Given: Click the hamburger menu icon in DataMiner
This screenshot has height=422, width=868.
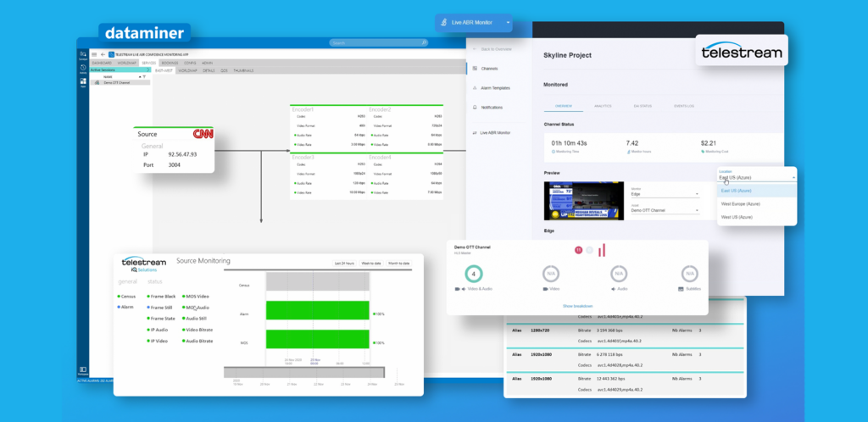Looking at the screenshot, I should pos(94,55).
